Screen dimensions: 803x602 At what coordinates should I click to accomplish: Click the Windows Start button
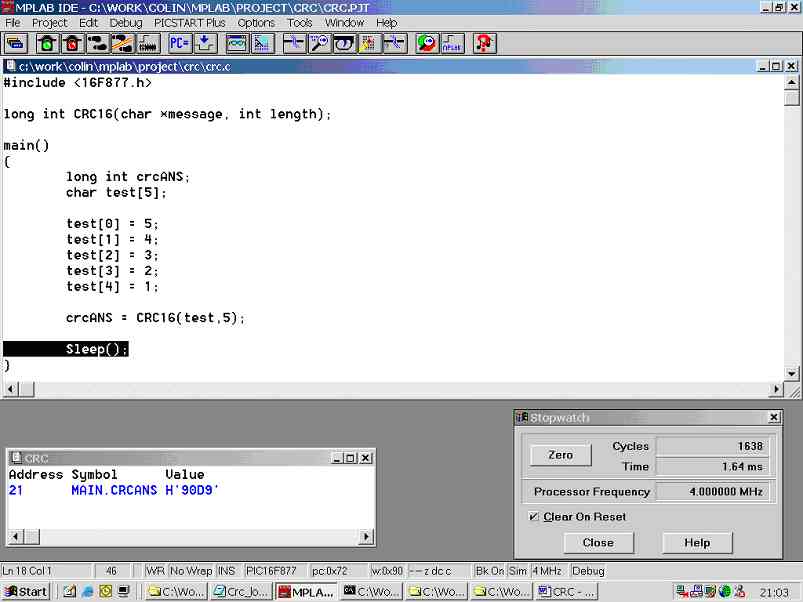26,591
